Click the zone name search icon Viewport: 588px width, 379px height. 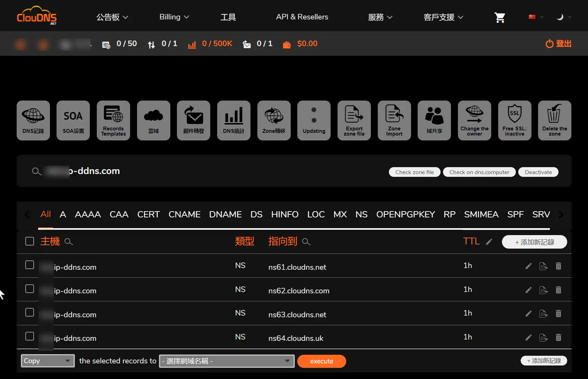36,171
